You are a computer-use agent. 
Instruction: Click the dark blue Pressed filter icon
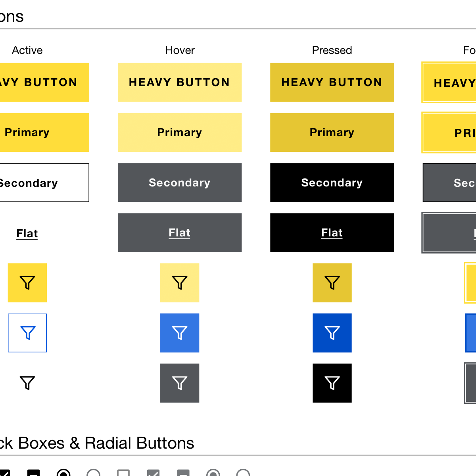(x=332, y=333)
